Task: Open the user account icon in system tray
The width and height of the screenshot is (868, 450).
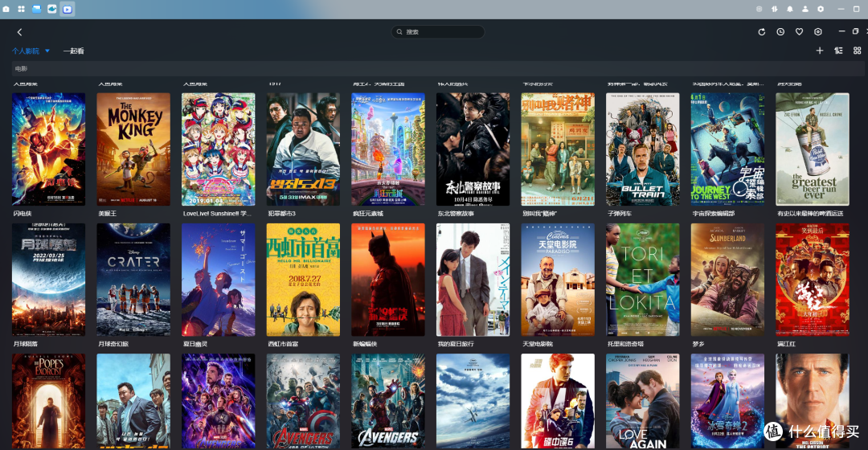Action: pyautogui.click(x=805, y=9)
